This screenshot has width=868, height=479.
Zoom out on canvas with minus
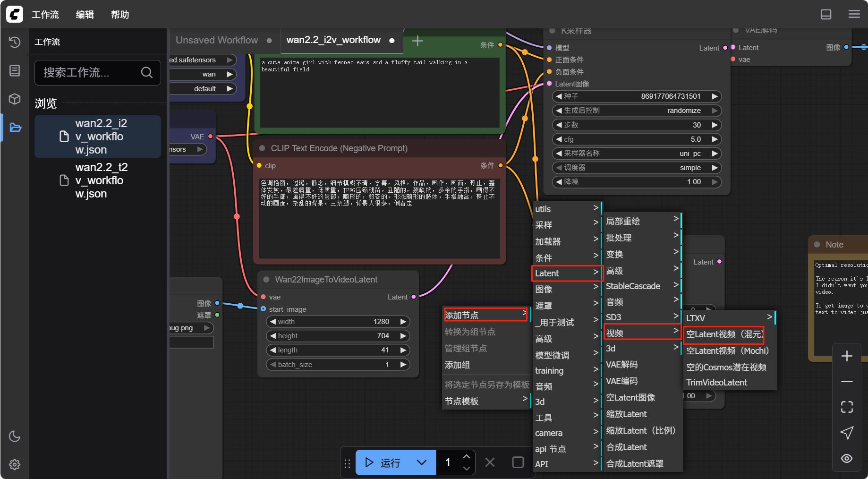[x=847, y=381]
